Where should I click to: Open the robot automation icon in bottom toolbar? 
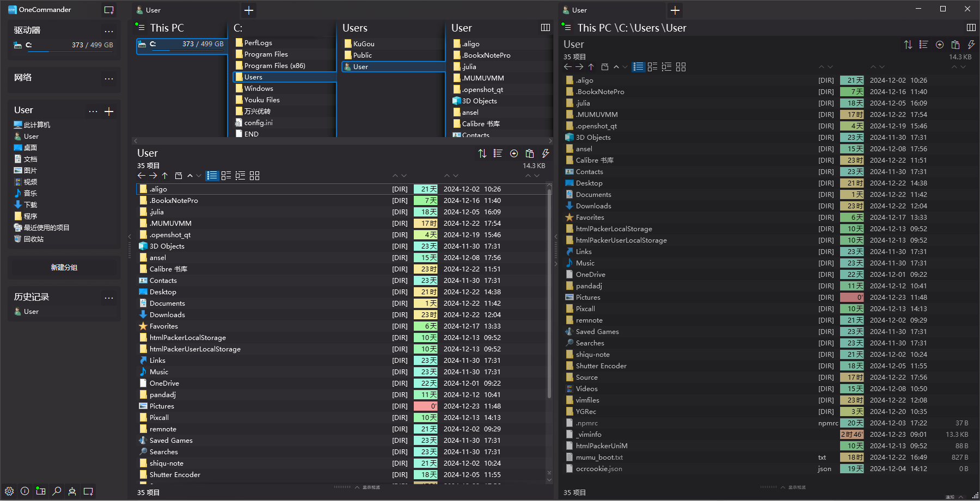(72, 491)
